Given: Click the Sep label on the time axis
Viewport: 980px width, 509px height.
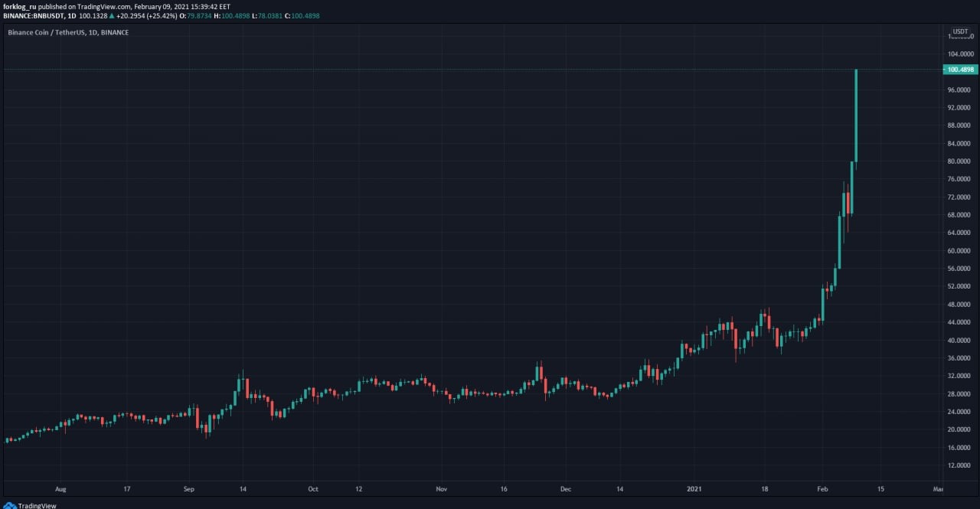Looking at the screenshot, I should coord(190,488).
